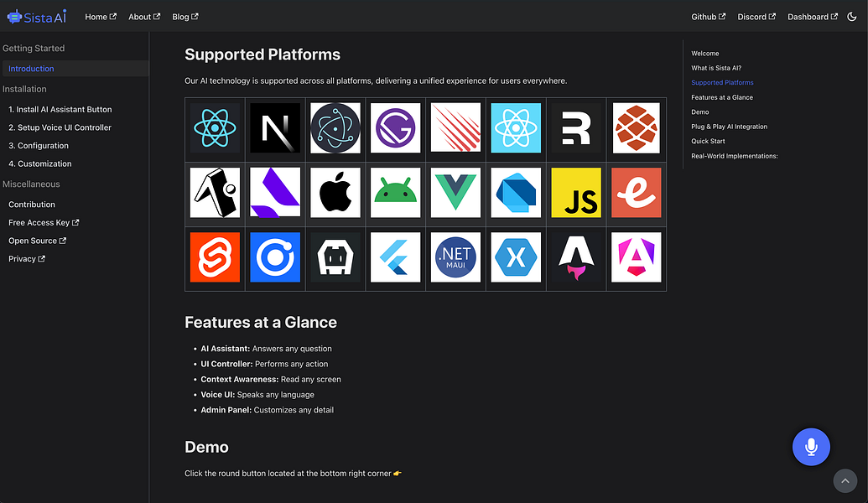Screen dimensions: 868x503
Task: Open the Dashboard link in navbar
Action: pyautogui.click(x=812, y=17)
